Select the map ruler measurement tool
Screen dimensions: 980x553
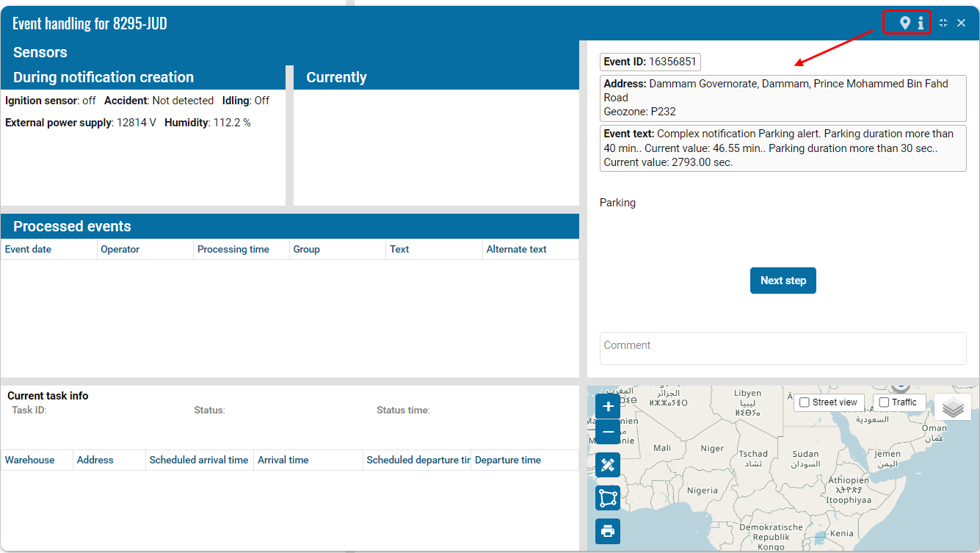pos(608,465)
